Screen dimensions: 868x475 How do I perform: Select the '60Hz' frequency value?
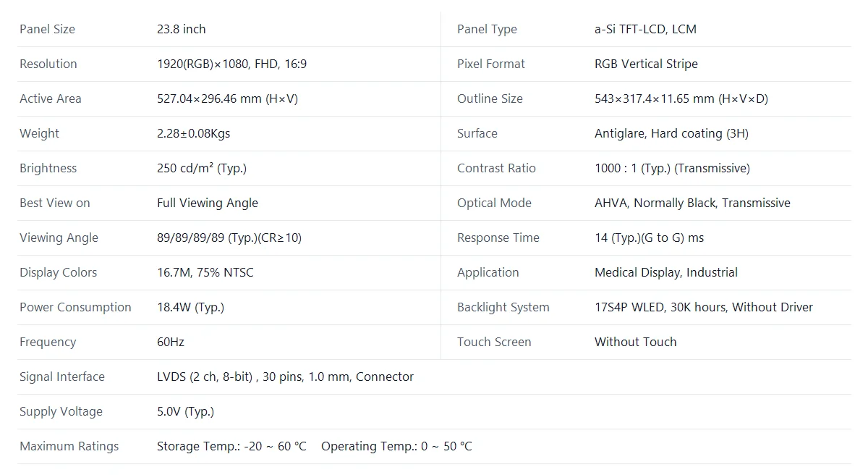pos(171,342)
